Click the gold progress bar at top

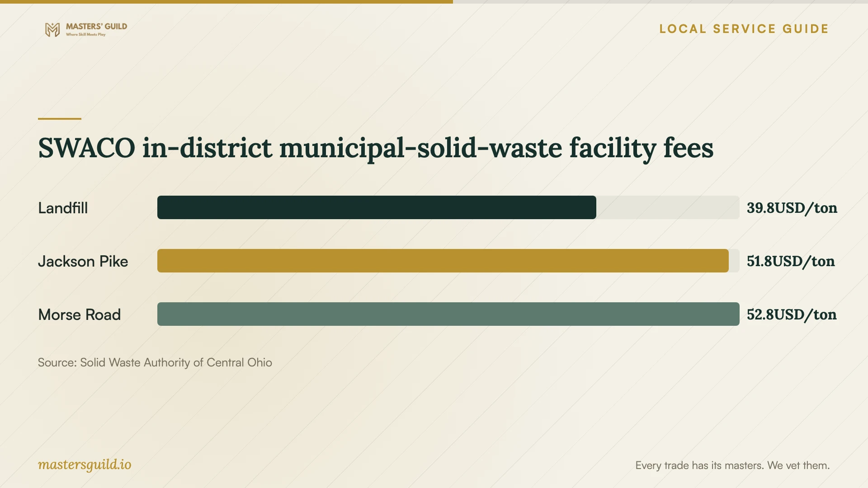[x=226, y=2]
